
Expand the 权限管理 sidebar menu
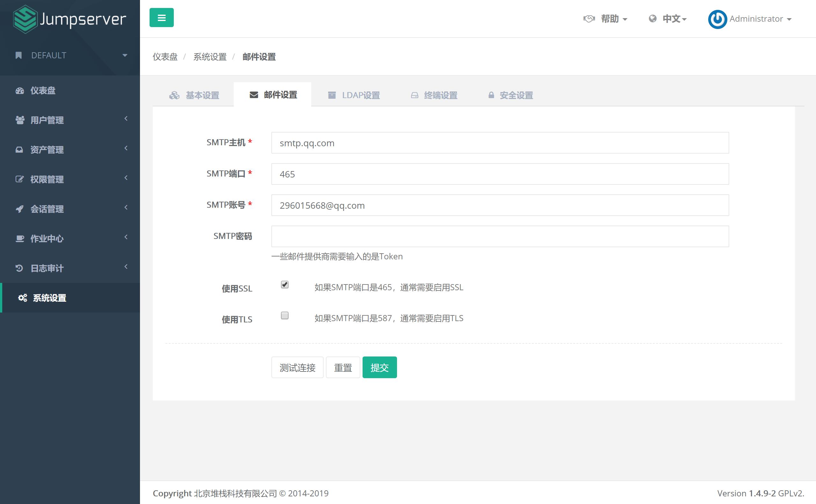(70, 179)
